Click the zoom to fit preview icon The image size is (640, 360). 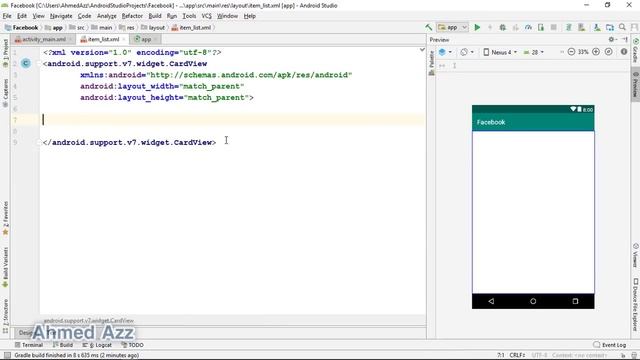[609, 52]
